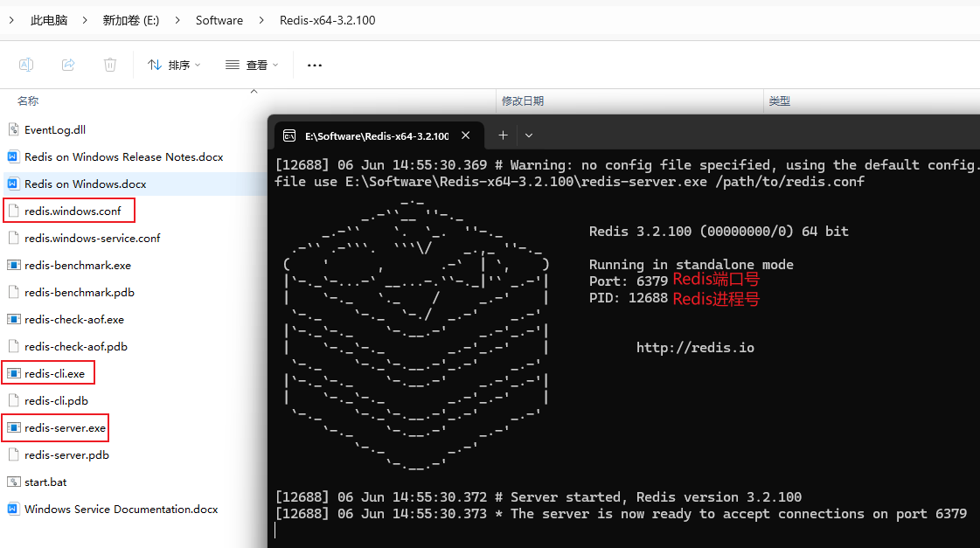980x548 pixels.
Task: Click the http://redis.io text in terminal
Action: [695, 348]
